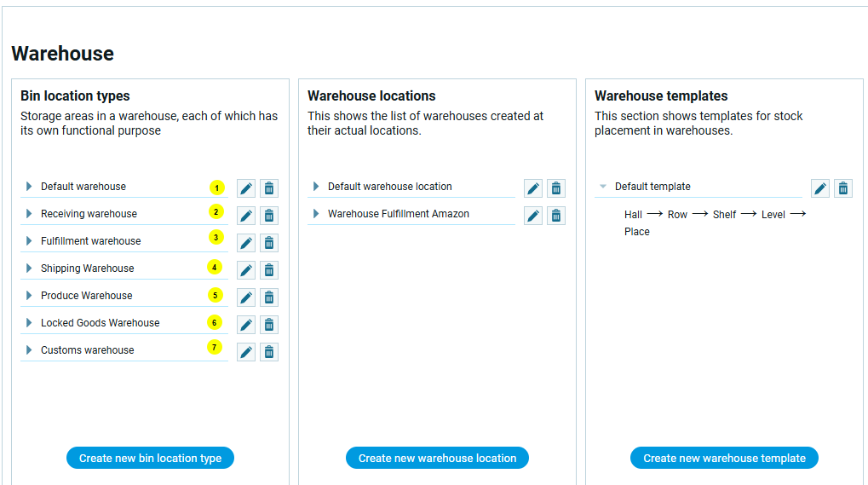Collapse the Default template tree
Viewport: 868px width, 485px height.
(x=603, y=187)
